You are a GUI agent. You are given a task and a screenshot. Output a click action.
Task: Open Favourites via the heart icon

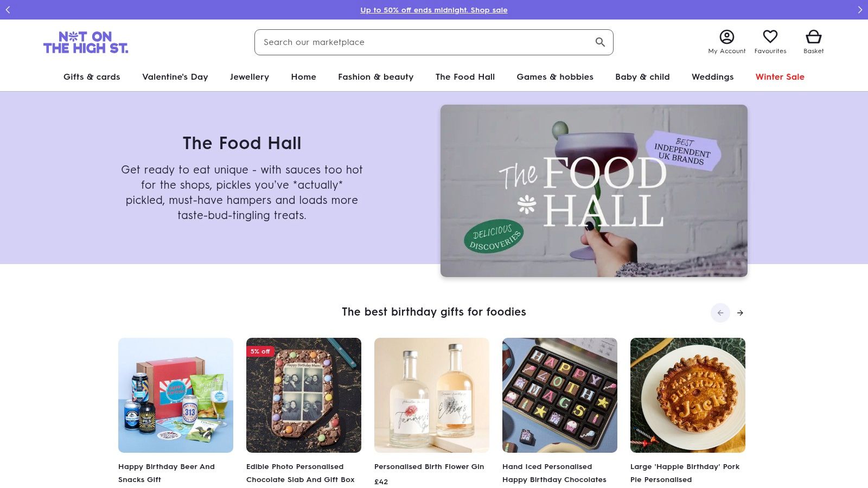770,37
